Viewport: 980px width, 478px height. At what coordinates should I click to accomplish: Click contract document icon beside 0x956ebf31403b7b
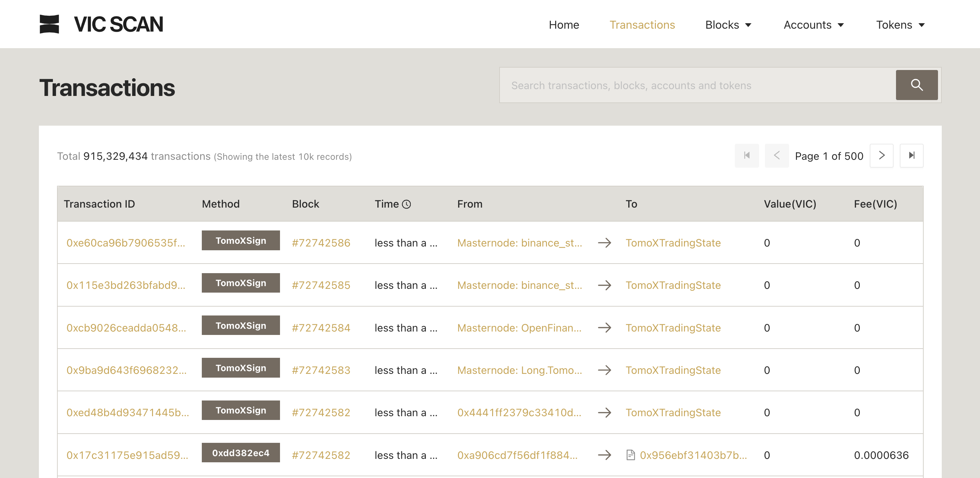click(x=630, y=455)
